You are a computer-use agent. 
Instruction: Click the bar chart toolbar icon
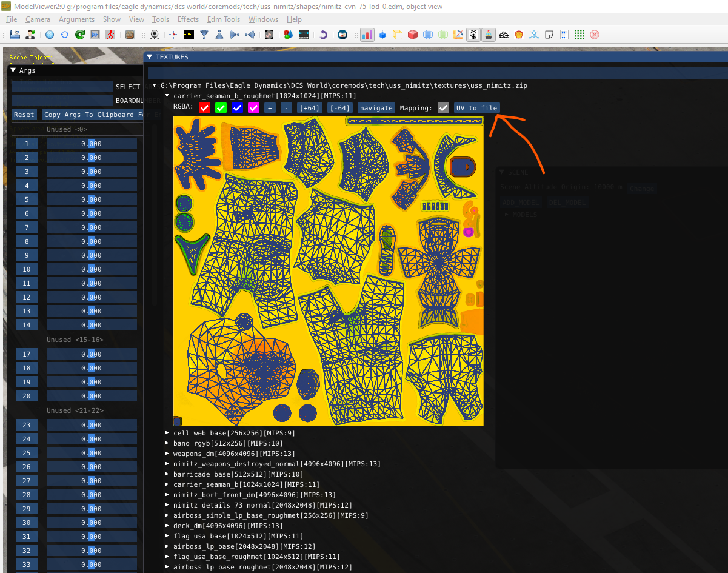367,35
